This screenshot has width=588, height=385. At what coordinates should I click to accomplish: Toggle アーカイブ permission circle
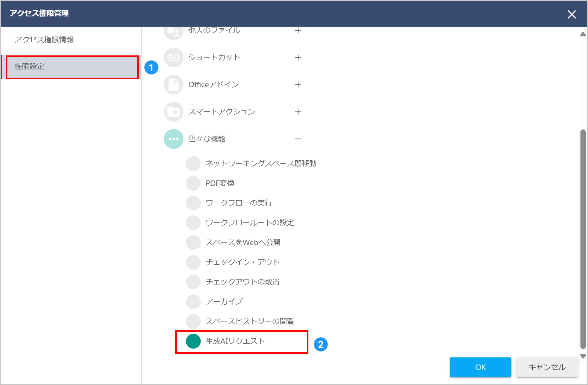[x=193, y=302]
